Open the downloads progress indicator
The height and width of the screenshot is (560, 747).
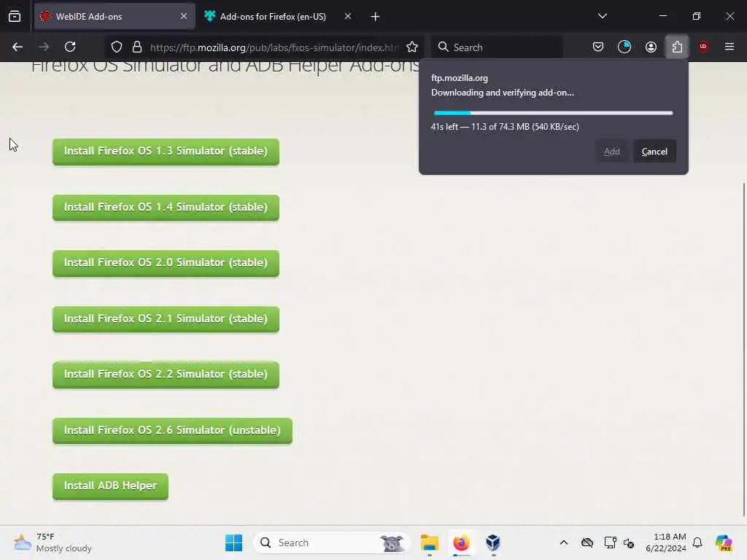coord(624,47)
